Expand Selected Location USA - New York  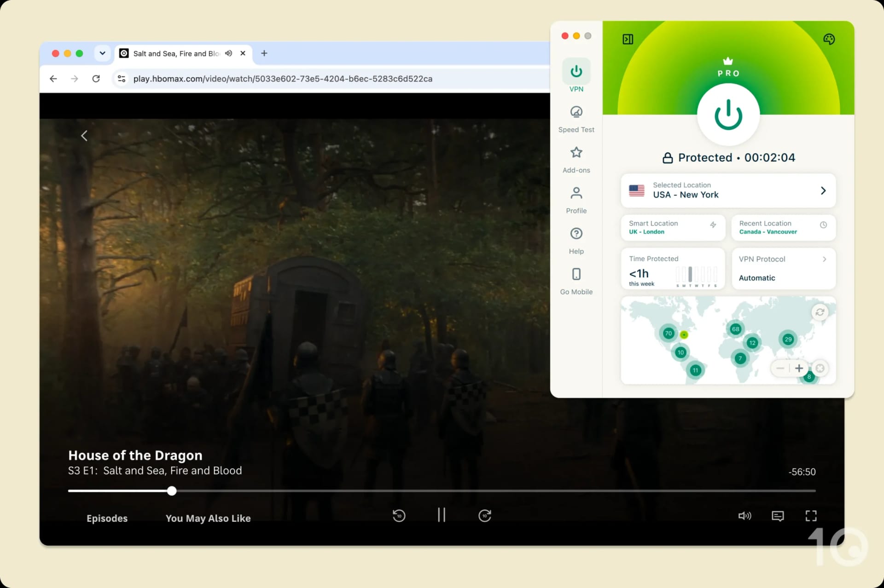pyautogui.click(x=728, y=190)
